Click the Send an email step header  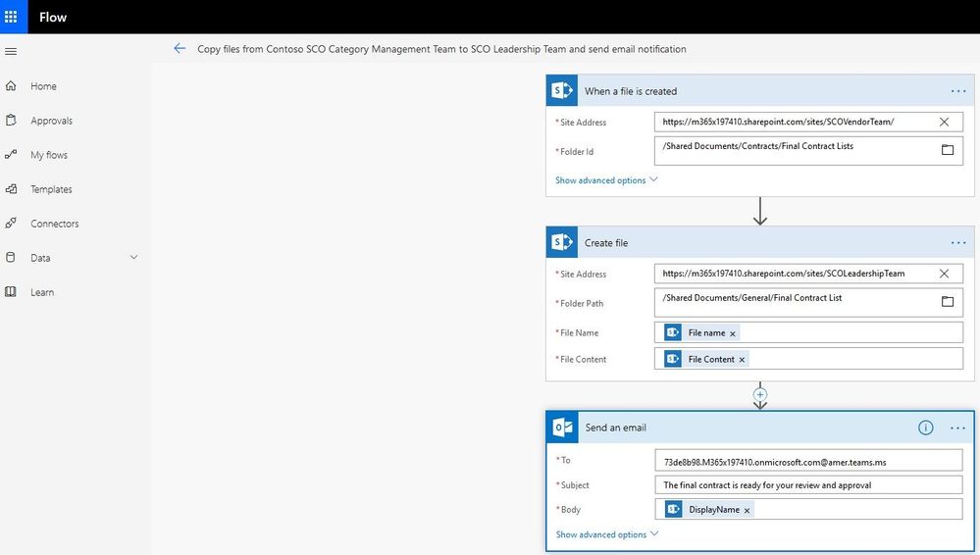click(760, 428)
